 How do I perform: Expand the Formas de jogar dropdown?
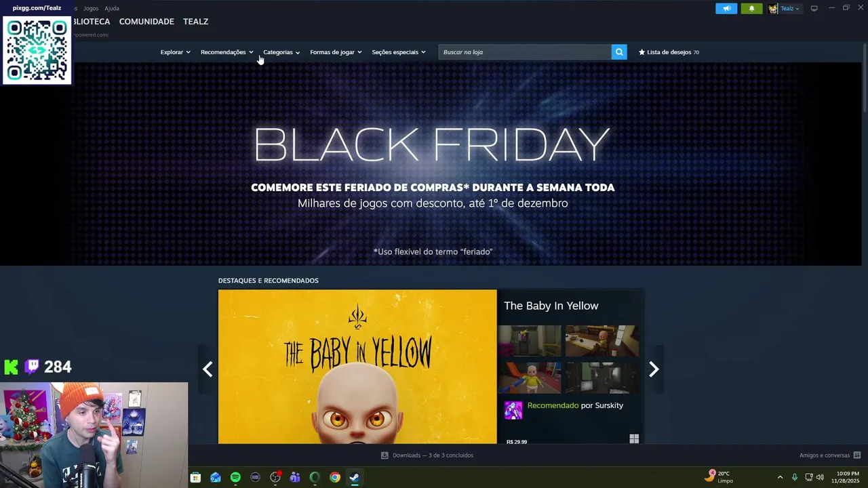pyautogui.click(x=336, y=52)
